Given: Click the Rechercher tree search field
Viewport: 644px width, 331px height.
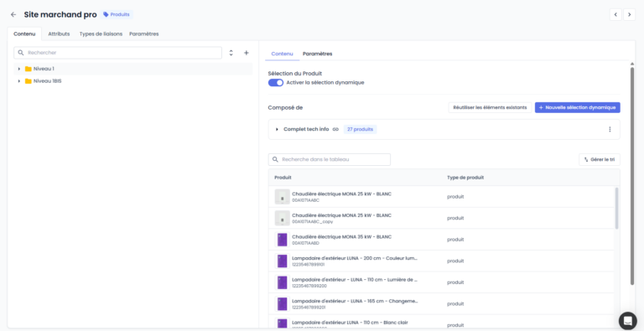Looking at the screenshot, I should (x=118, y=53).
